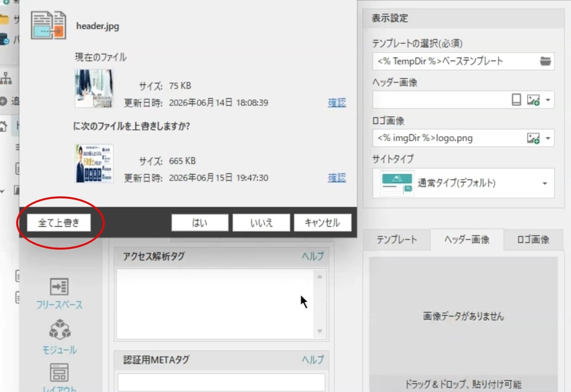Click the 全て上書き button
Screen dimensions: 571x392
point(59,222)
